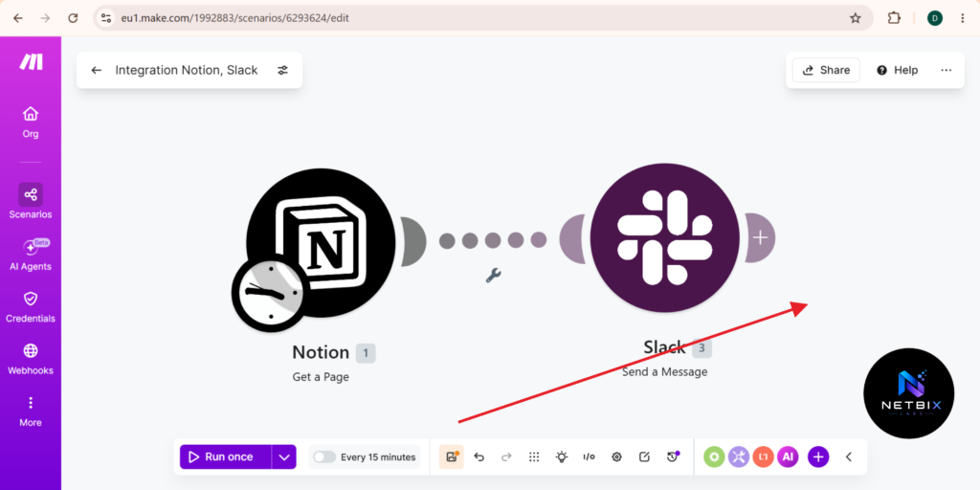Open the clock schedule on the Notion module
This screenshot has width=980, height=490.
pyautogui.click(x=270, y=293)
